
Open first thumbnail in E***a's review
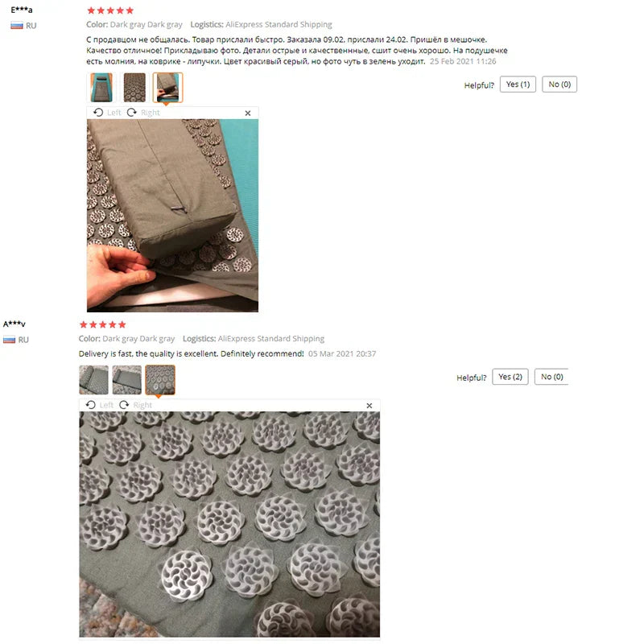click(x=101, y=88)
